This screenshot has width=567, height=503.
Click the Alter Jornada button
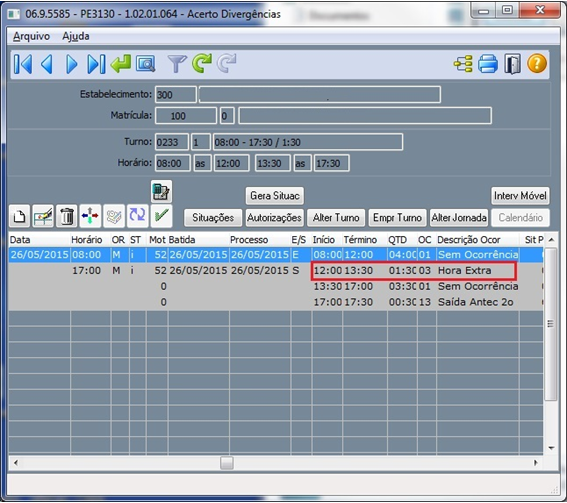tap(459, 218)
